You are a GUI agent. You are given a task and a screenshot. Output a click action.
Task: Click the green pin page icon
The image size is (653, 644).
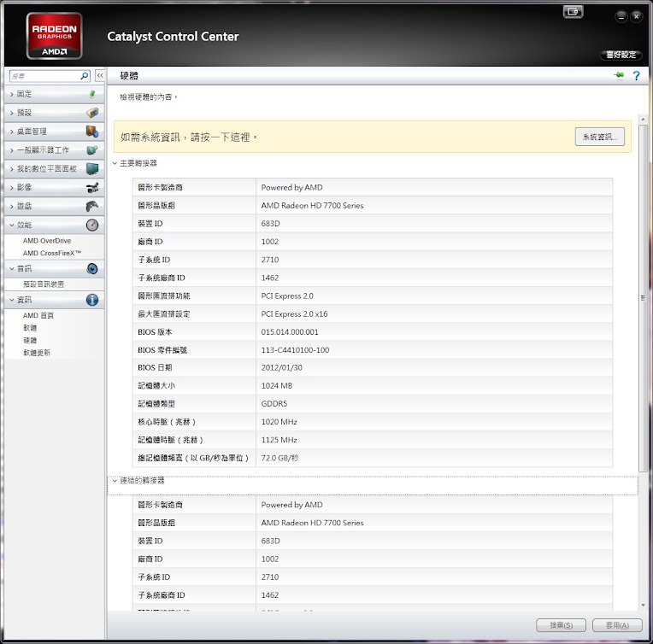point(619,75)
